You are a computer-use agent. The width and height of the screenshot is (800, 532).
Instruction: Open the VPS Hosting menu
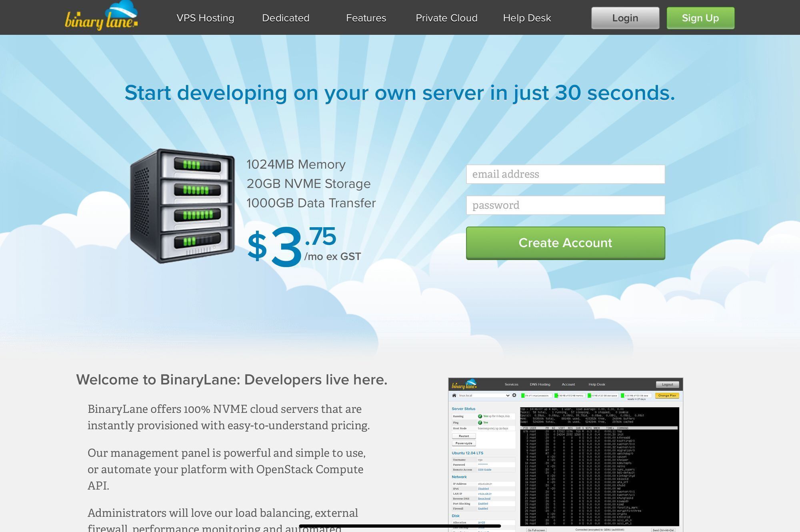[205, 18]
